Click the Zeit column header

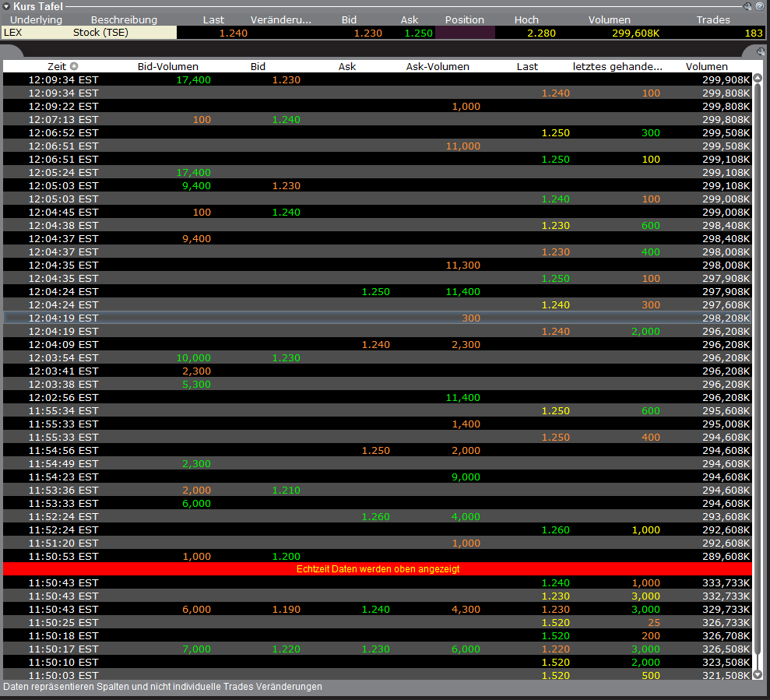(58, 66)
